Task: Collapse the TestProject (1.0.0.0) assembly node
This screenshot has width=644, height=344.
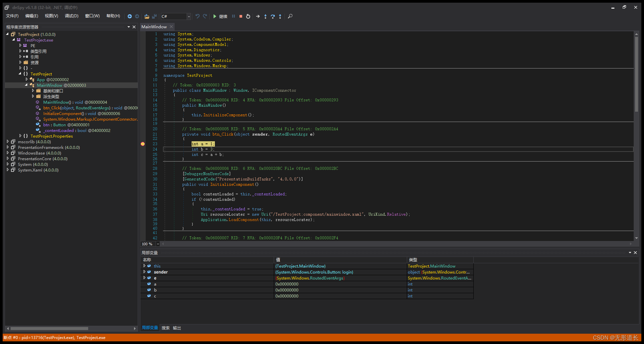Action: 7,34
